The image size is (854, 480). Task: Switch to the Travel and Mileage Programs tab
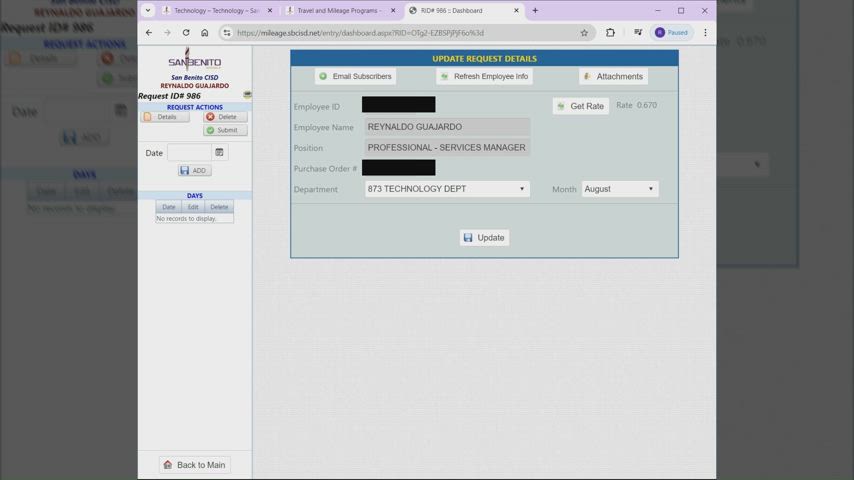pos(338,10)
